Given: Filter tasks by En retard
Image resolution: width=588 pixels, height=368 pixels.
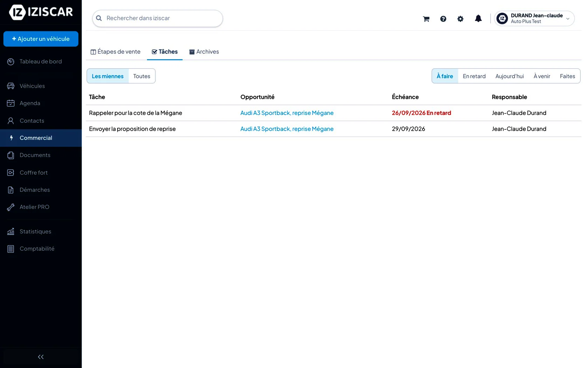Looking at the screenshot, I should point(474,76).
